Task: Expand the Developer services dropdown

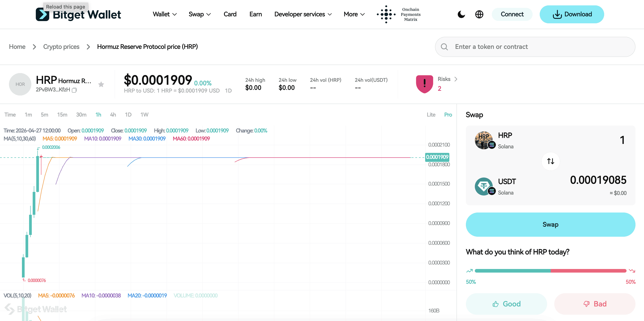Action: tap(303, 14)
